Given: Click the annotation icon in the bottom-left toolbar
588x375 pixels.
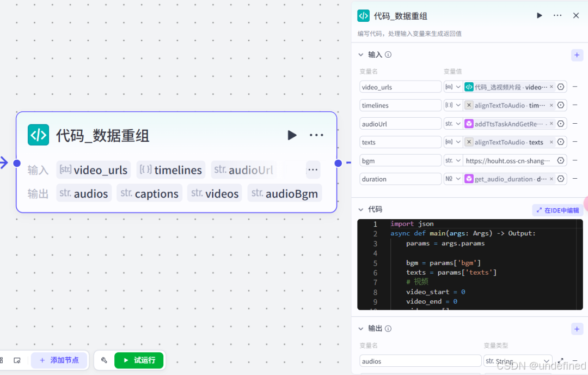Looking at the screenshot, I should (18, 360).
